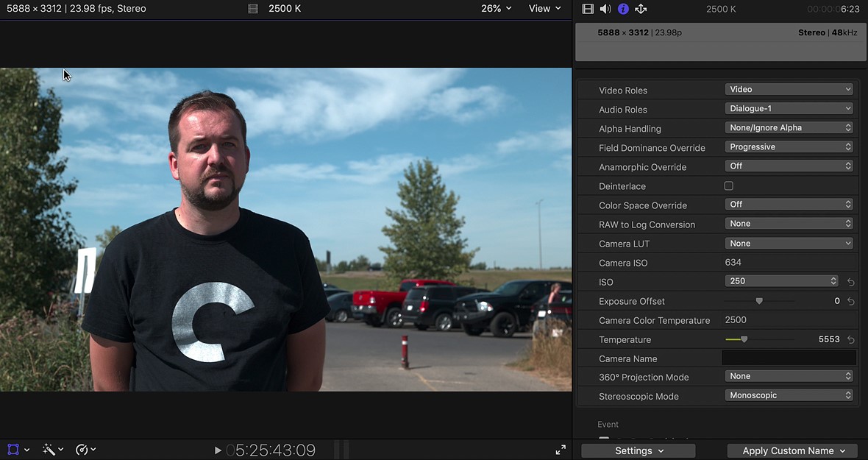Image resolution: width=868 pixels, height=460 pixels.
Task: Reset the Temperature value to default
Action: point(851,339)
